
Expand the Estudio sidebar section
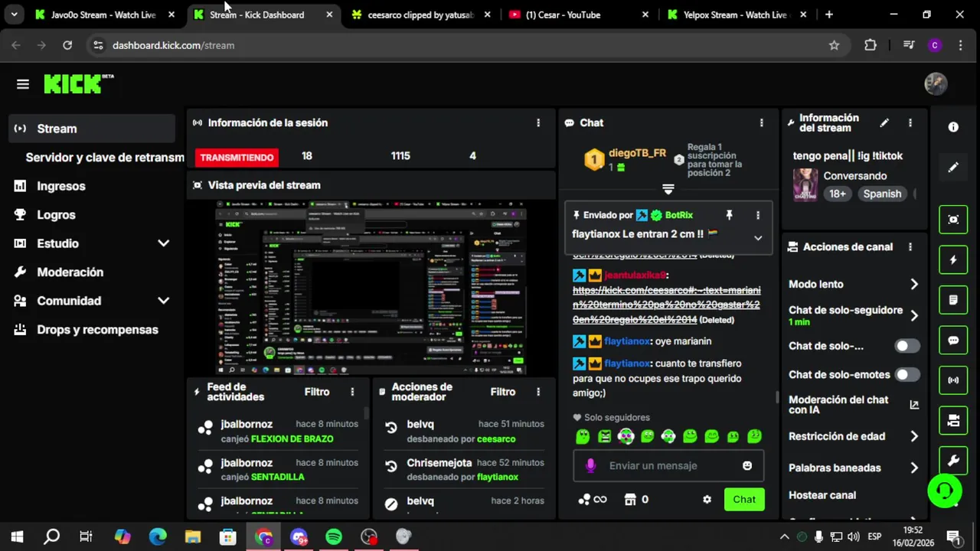[x=163, y=243]
